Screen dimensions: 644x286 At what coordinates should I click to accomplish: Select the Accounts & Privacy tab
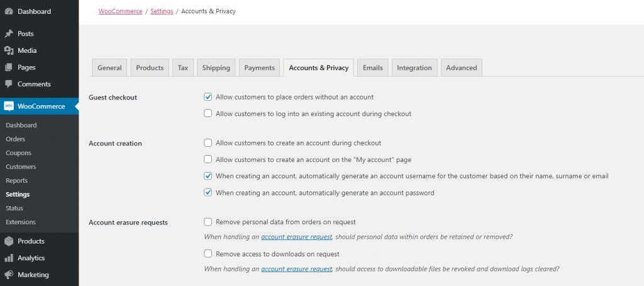[x=319, y=68]
